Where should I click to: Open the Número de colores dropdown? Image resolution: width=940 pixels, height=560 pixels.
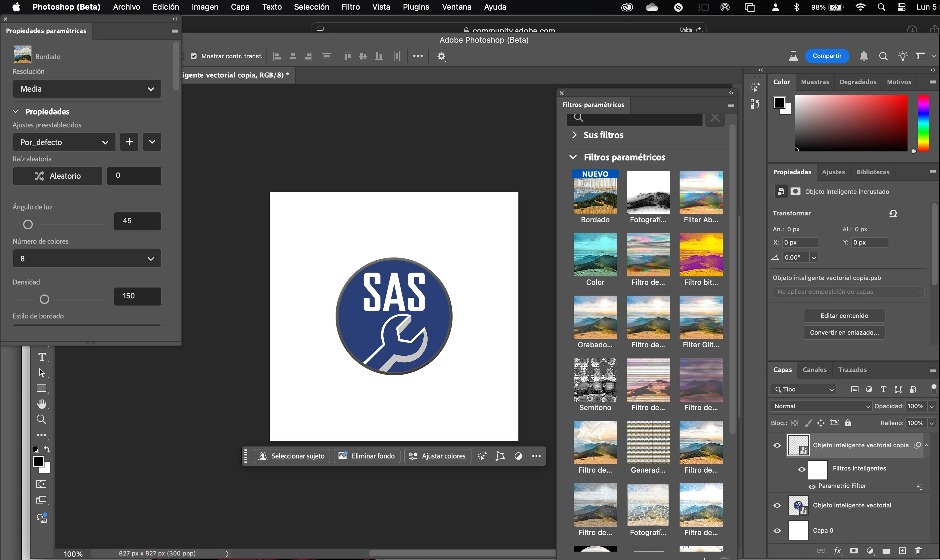tap(87, 258)
